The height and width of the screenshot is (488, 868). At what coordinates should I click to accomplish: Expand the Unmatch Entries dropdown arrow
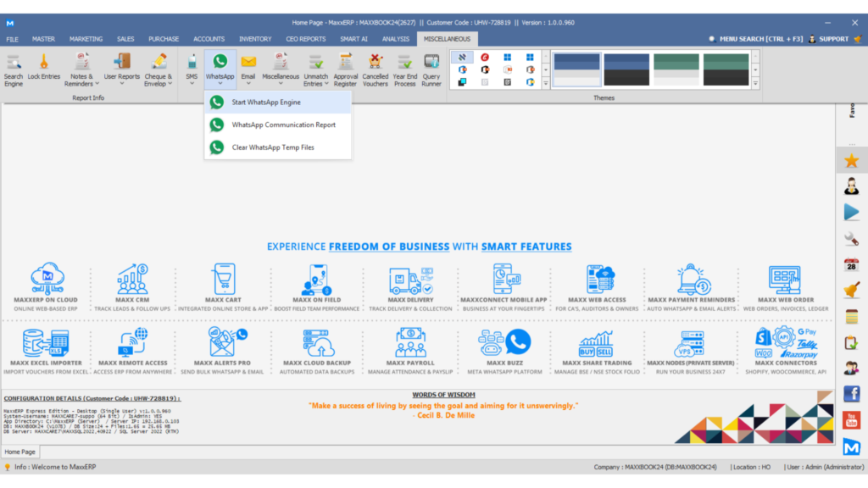pos(326,84)
